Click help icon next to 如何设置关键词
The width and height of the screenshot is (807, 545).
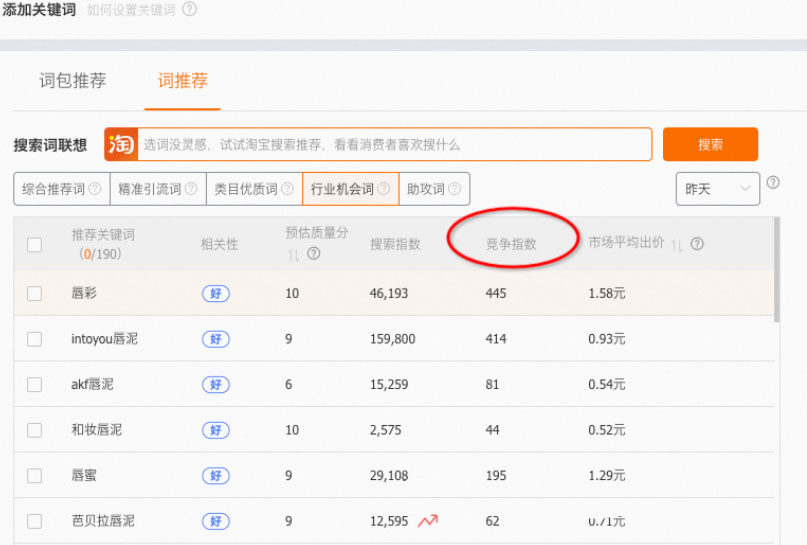click(x=189, y=9)
